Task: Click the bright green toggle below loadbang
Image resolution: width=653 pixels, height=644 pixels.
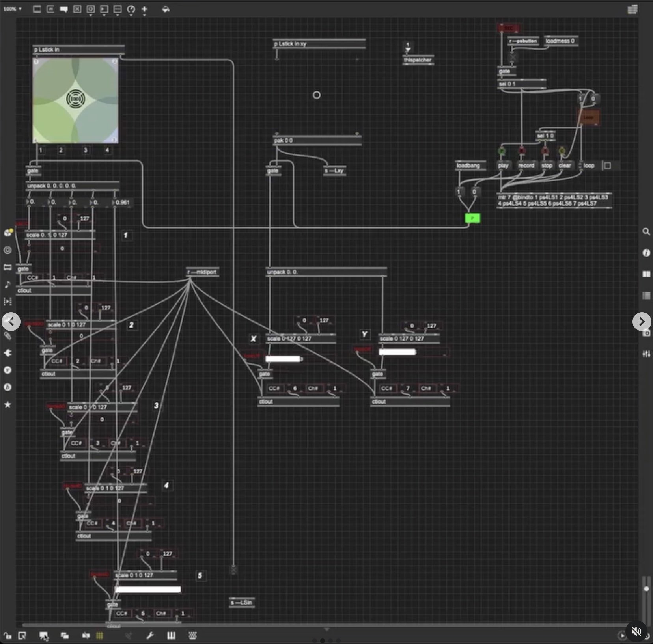Action: coord(472,218)
